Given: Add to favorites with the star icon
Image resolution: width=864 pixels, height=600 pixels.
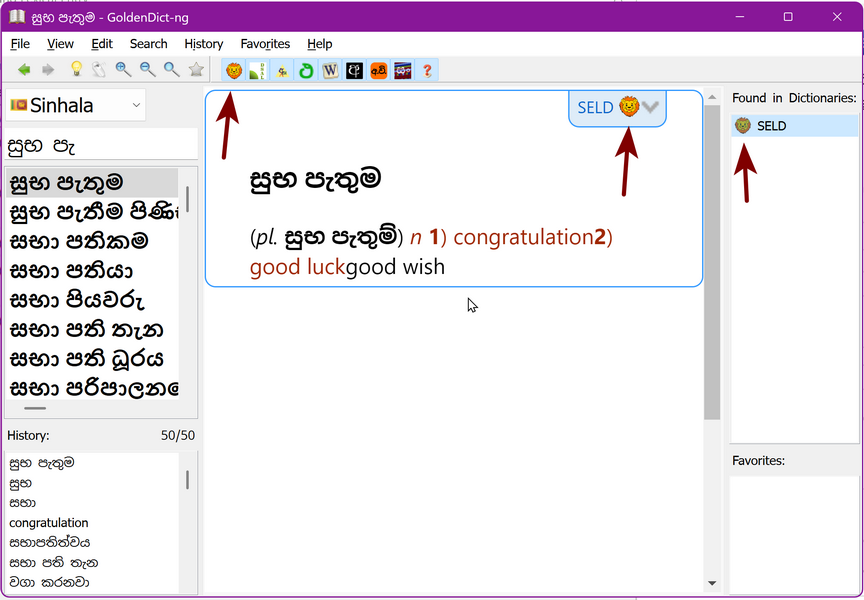Looking at the screenshot, I should pos(197,70).
